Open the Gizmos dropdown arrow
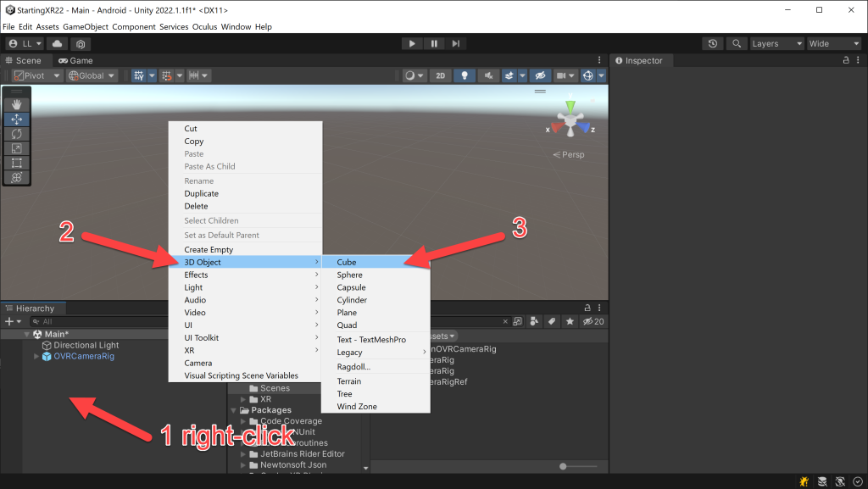Image resolution: width=868 pixels, height=489 pixels. 601,75
